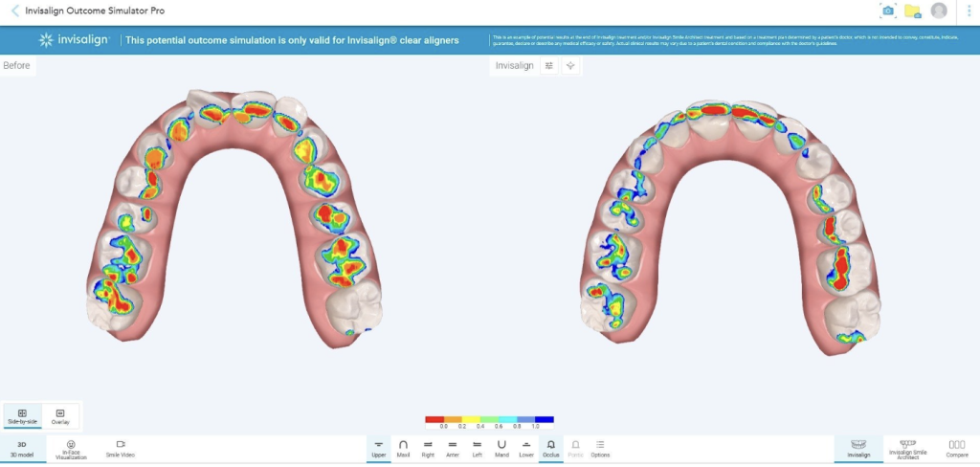Open the user profile avatar
Viewport: 980px width, 467px height.
pyautogui.click(x=939, y=11)
